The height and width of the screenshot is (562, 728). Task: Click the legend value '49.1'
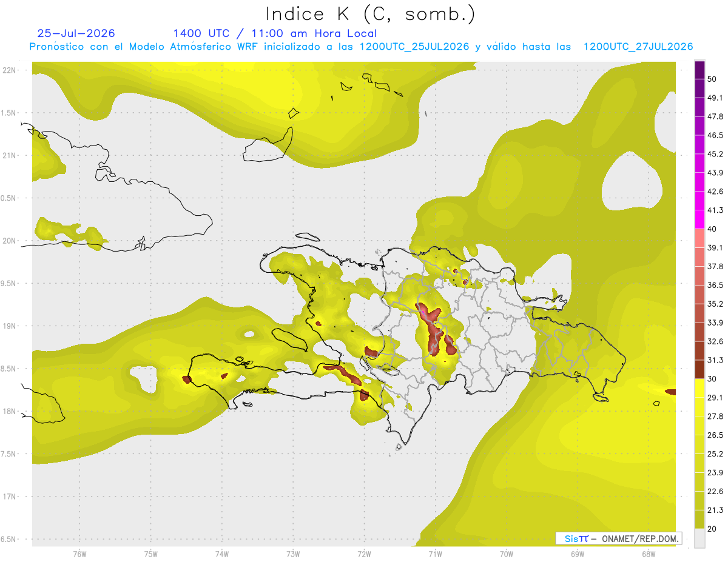click(715, 98)
